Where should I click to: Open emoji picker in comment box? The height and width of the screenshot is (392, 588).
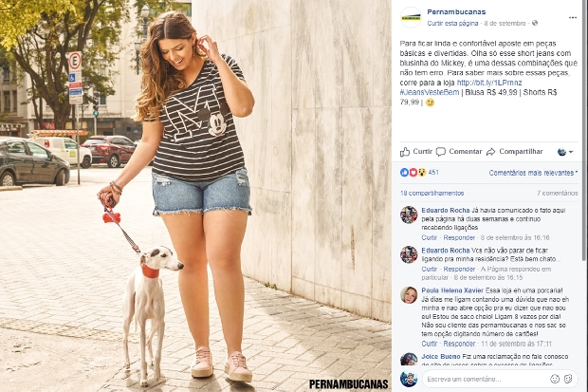pyautogui.click(x=555, y=379)
